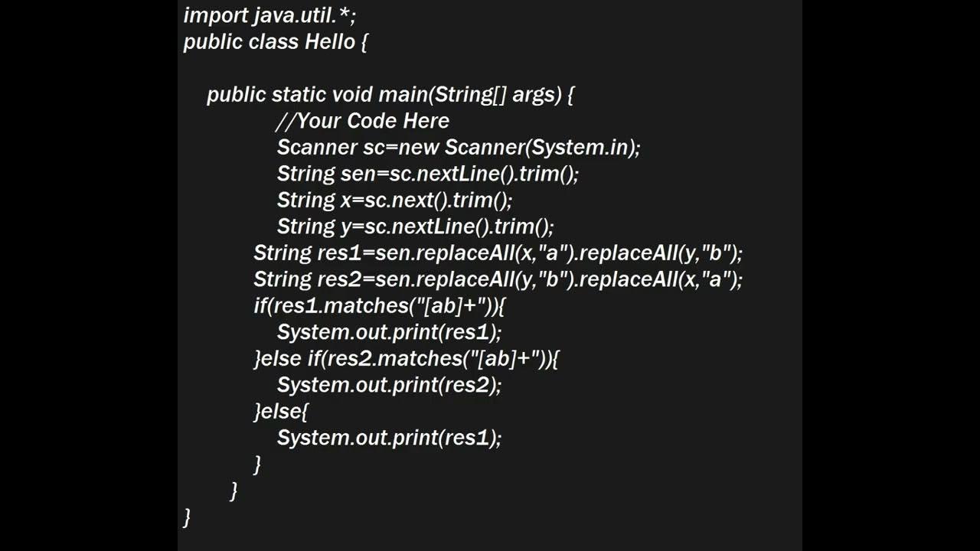Click the final closing brace of class
Viewport: 980px width, 551px height.
pyautogui.click(x=187, y=517)
